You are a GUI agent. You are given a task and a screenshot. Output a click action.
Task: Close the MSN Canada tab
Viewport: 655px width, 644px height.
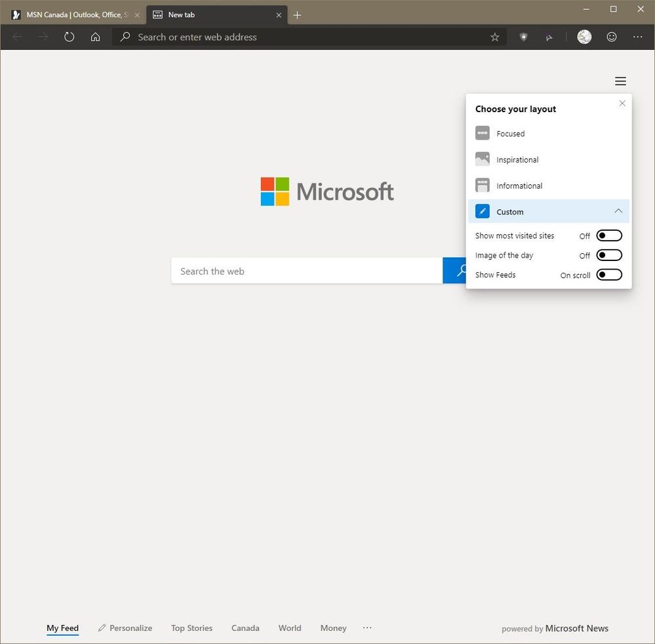[137, 15]
